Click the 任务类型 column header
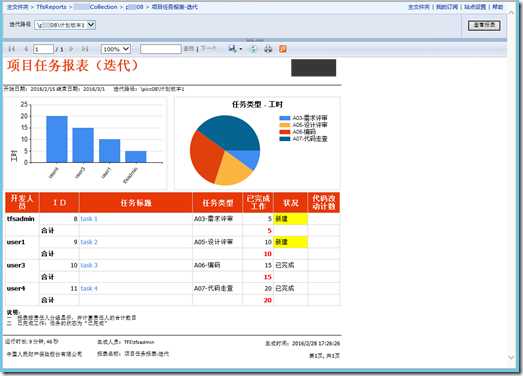Viewport: 523px width, 376px height. click(x=217, y=203)
